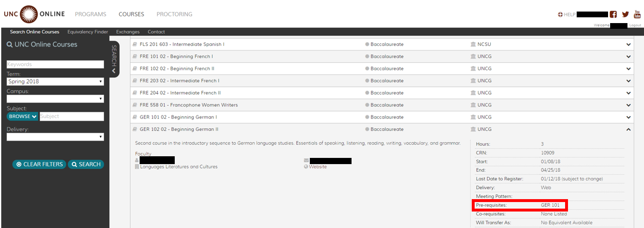Open the YouTube icon in header

click(637, 14)
